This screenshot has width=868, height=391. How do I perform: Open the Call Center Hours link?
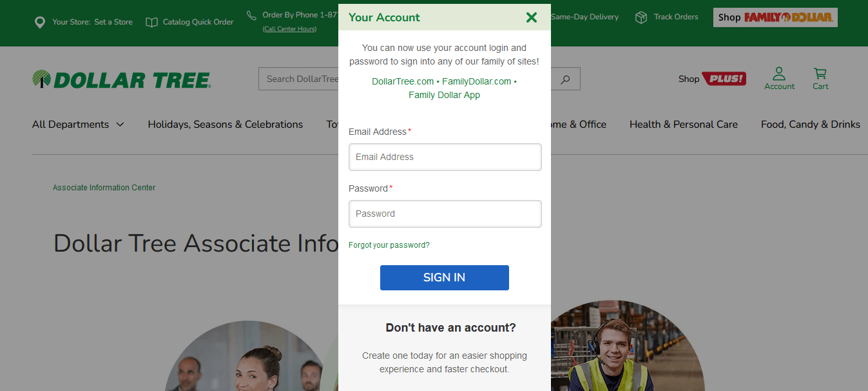click(x=289, y=29)
